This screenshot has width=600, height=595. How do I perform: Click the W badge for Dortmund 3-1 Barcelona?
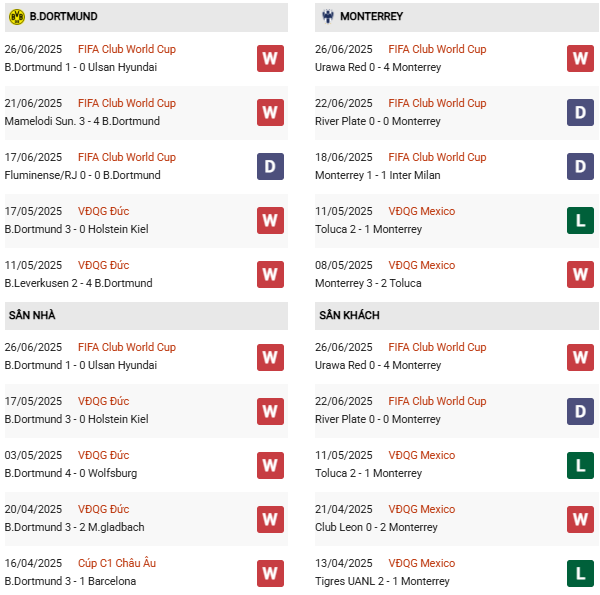click(270, 573)
